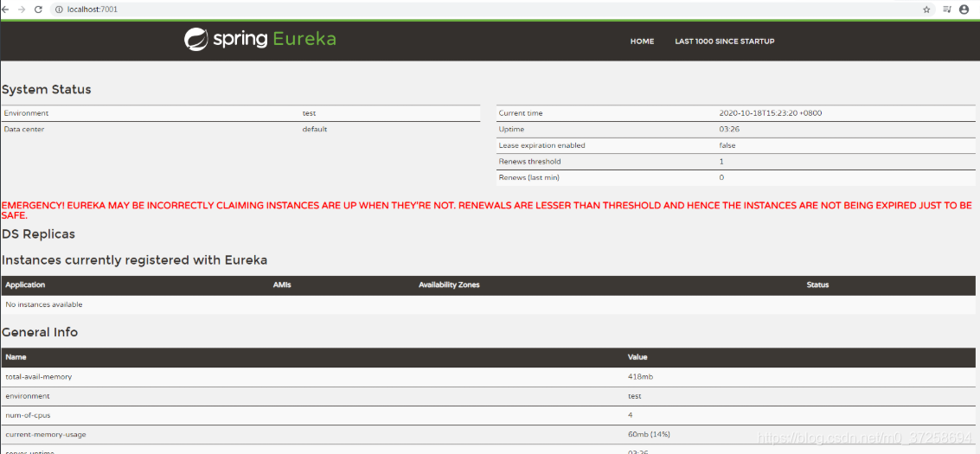Image resolution: width=980 pixels, height=454 pixels.
Task: Select the DS Replicas heading
Action: coord(39,234)
